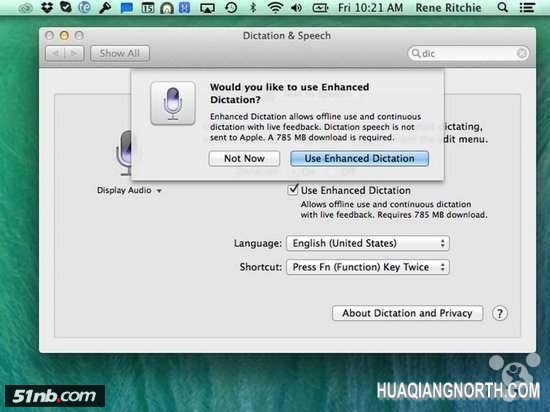Go forward with the right arrow button
The height and width of the screenshot is (412, 550).
tap(74, 53)
